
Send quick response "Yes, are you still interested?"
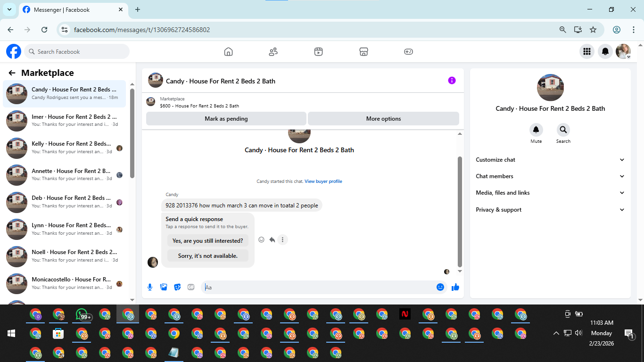208,240
